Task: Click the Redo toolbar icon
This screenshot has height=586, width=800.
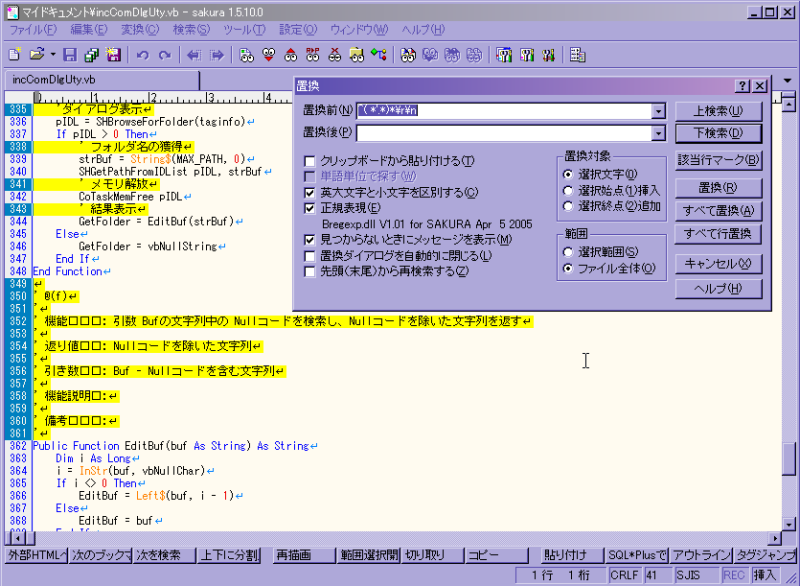Action: (163, 55)
